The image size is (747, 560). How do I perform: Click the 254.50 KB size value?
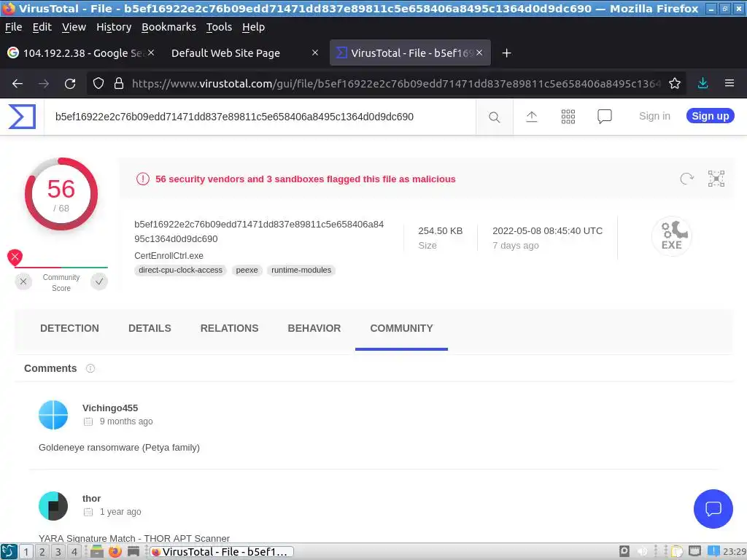click(x=440, y=231)
